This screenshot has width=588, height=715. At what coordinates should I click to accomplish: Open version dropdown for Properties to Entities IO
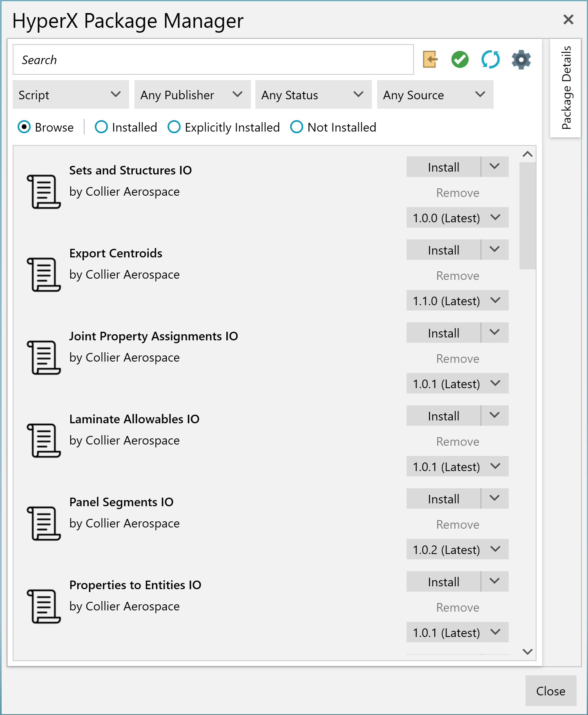(458, 632)
